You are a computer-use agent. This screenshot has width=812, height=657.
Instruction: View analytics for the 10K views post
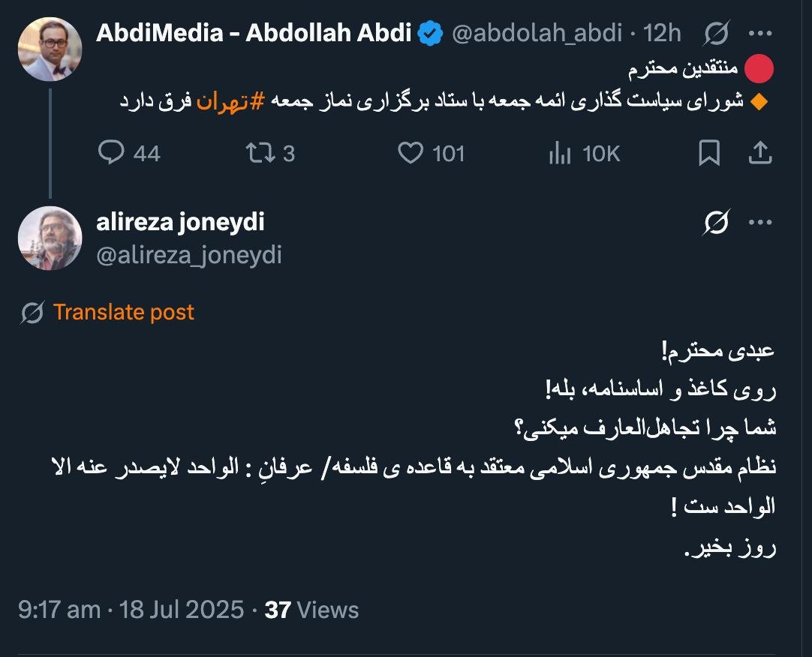pos(560,153)
